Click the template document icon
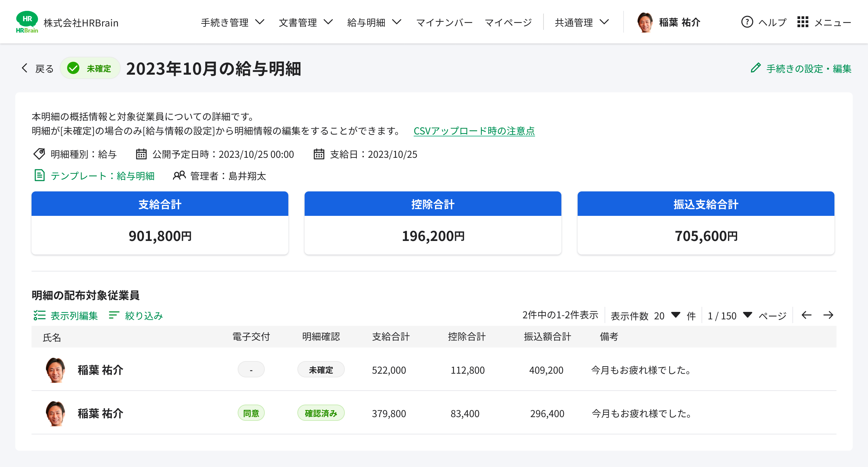 point(40,175)
